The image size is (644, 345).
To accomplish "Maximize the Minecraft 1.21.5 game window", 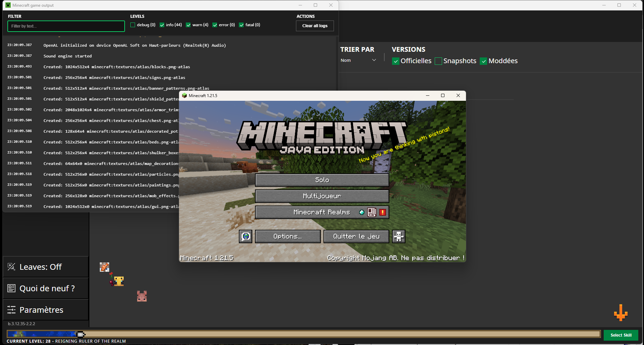I will [443, 95].
